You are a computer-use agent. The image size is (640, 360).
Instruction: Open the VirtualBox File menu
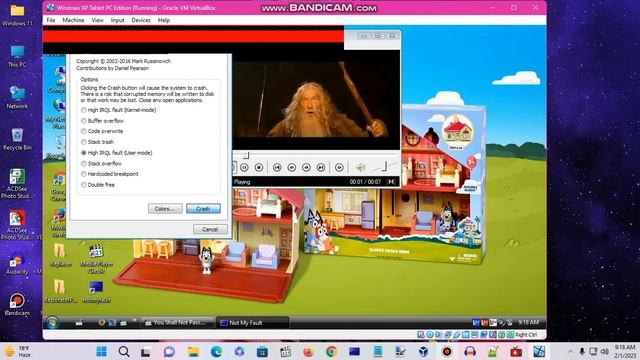click(51, 20)
